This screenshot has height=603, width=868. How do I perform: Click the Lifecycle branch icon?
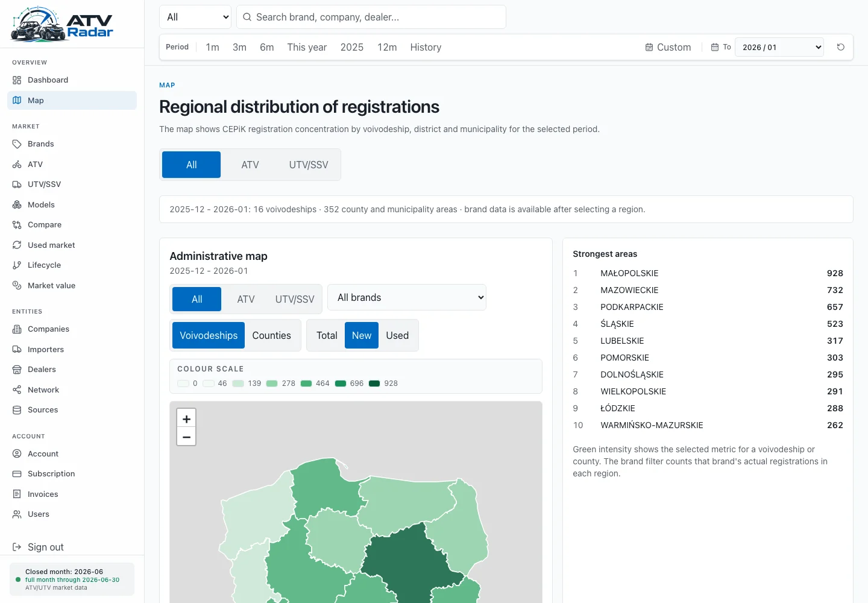tap(17, 265)
